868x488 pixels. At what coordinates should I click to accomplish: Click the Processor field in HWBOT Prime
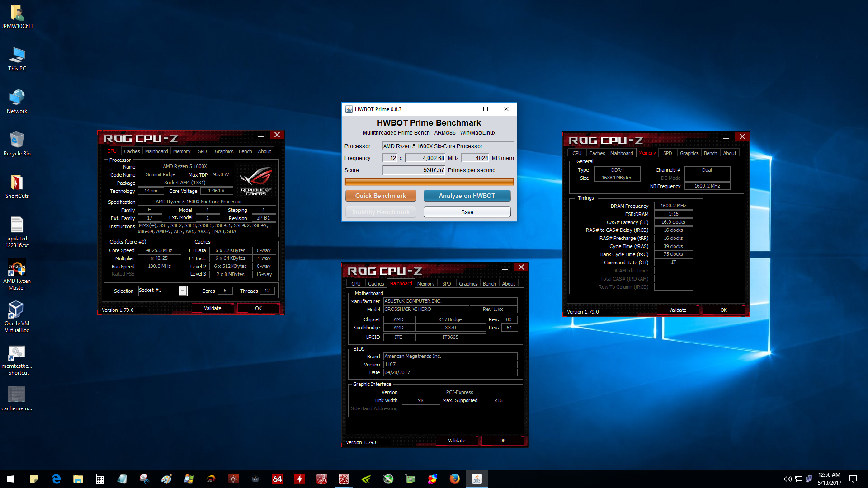click(x=448, y=146)
